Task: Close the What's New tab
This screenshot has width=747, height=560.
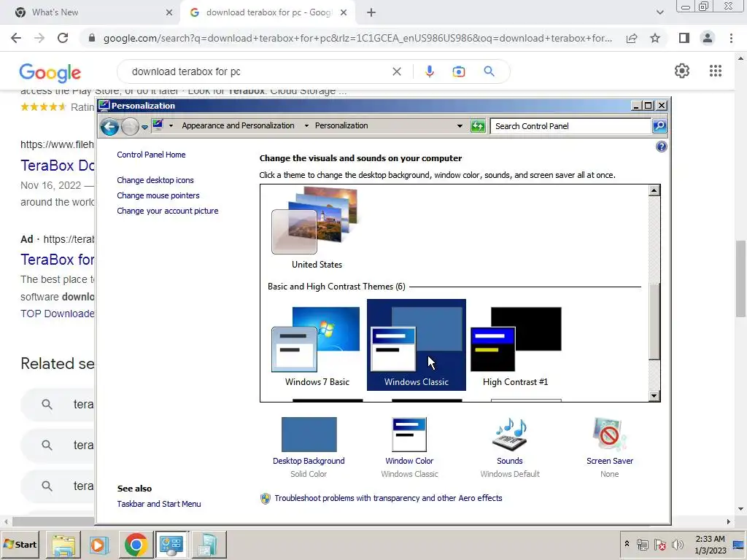Action: coord(169,12)
